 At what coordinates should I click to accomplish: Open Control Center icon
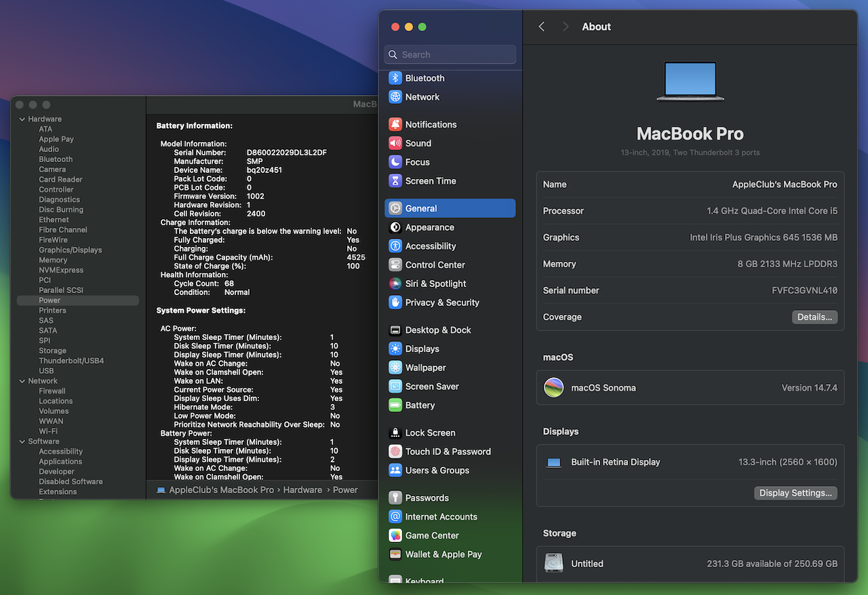pos(395,265)
